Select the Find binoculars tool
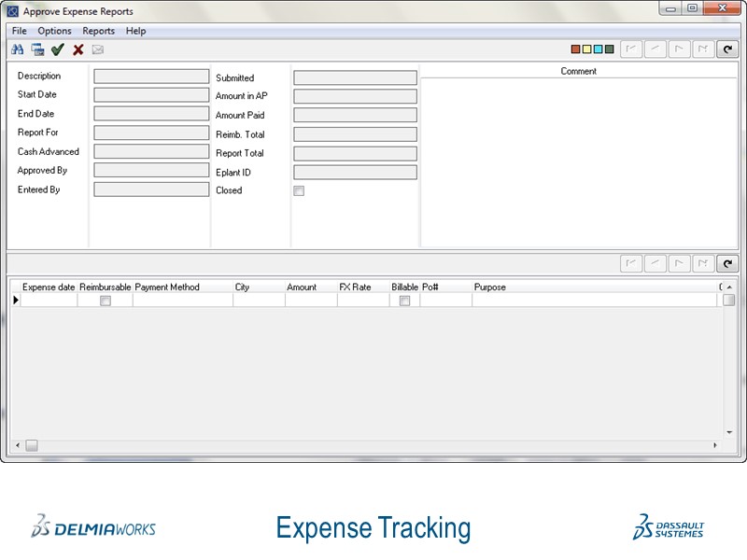747x560 pixels. click(x=19, y=49)
